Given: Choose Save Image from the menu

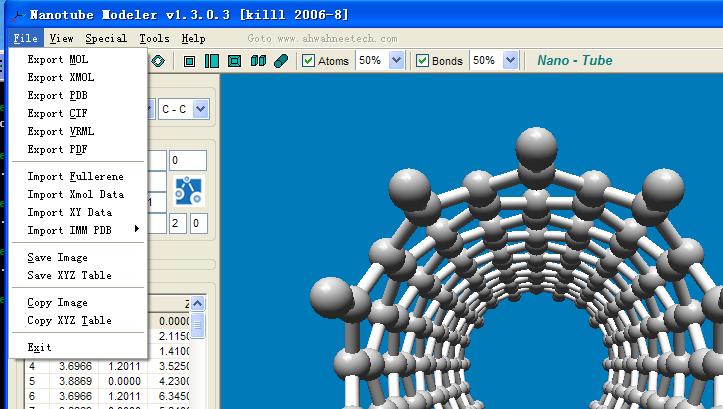Looking at the screenshot, I should [x=78, y=257].
